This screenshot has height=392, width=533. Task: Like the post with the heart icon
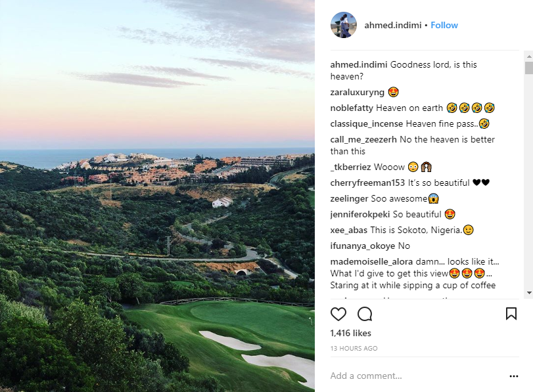click(338, 314)
